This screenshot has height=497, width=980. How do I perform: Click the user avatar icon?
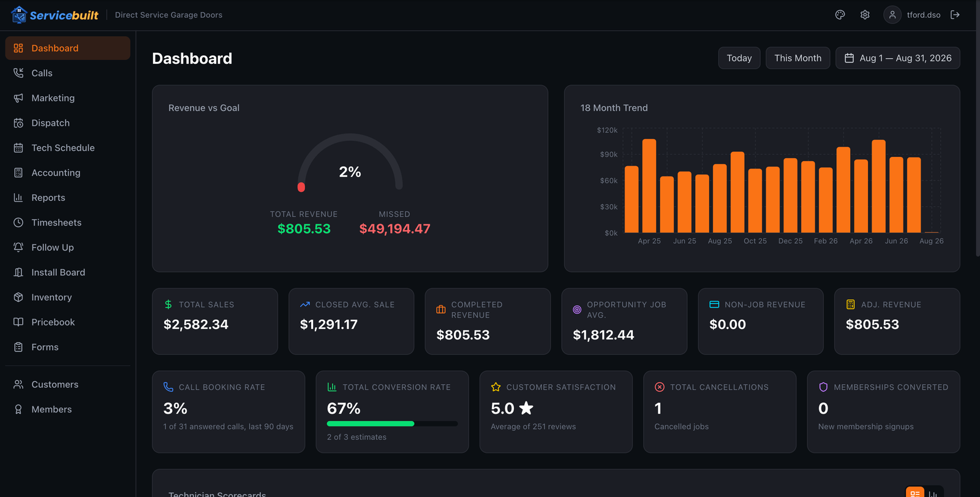tap(892, 15)
